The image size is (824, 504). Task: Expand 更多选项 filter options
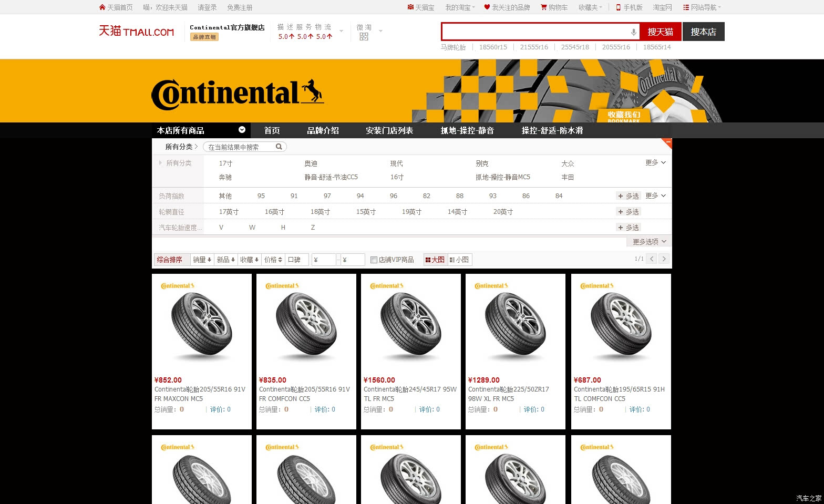[x=650, y=242]
